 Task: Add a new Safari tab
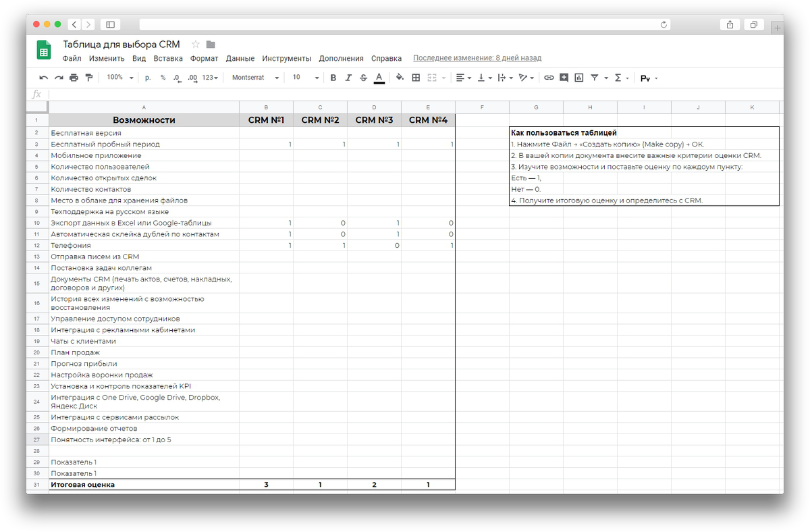pos(778,28)
